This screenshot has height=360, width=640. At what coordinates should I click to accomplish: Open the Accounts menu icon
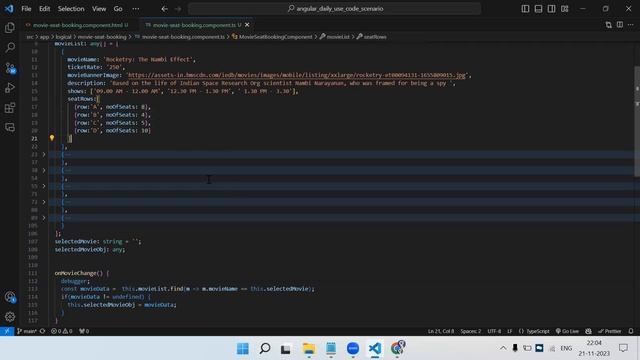point(10,297)
